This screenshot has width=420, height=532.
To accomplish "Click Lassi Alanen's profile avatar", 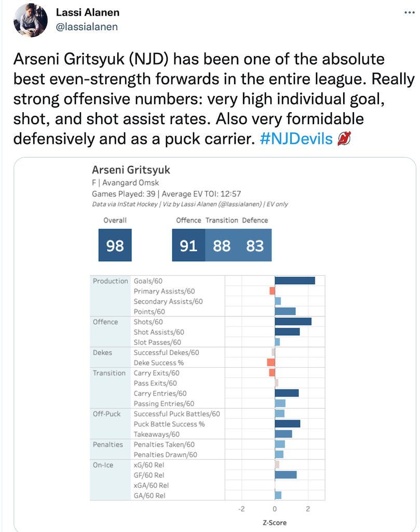I will [31, 20].
